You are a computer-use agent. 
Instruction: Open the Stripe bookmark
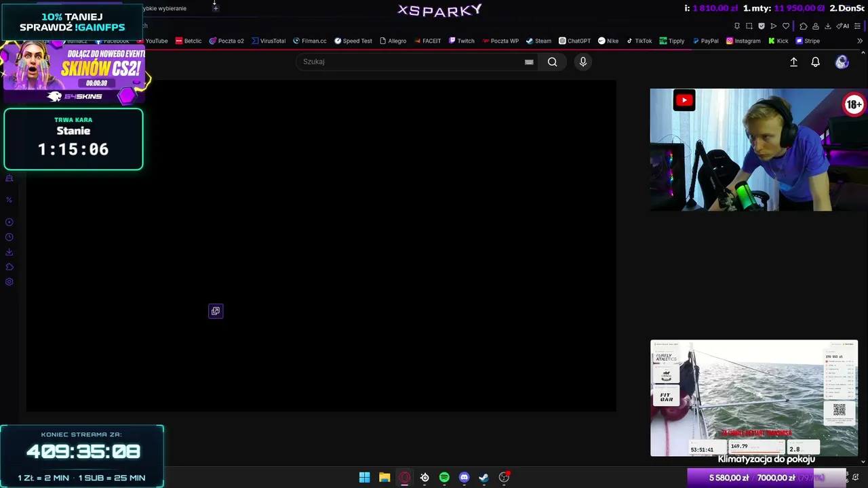[808, 41]
